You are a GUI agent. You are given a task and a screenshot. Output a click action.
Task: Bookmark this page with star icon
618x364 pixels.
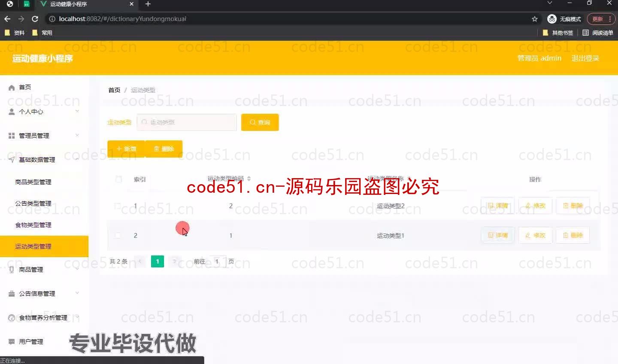535,19
